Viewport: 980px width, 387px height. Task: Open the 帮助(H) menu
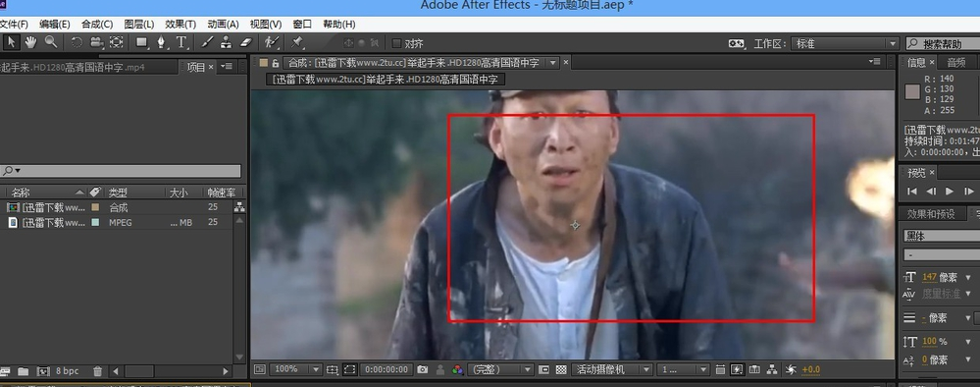click(x=339, y=25)
